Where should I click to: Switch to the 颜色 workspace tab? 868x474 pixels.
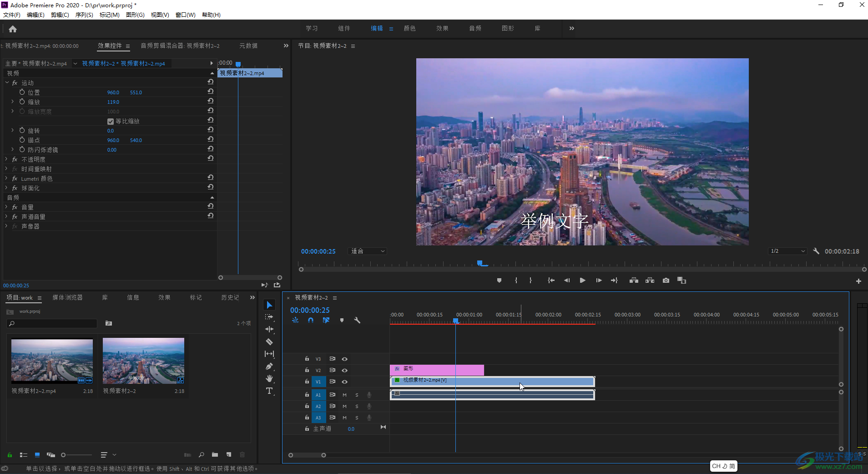[409, 28]
